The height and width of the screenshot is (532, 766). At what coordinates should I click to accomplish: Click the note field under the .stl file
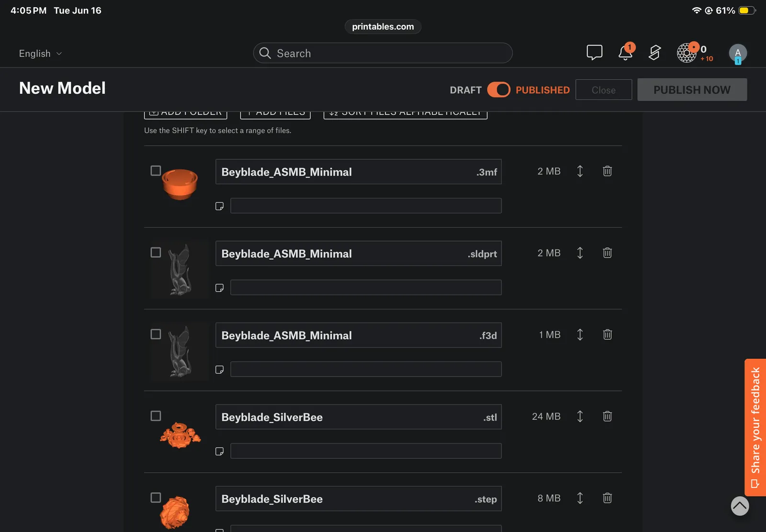(x=366, y=451)
